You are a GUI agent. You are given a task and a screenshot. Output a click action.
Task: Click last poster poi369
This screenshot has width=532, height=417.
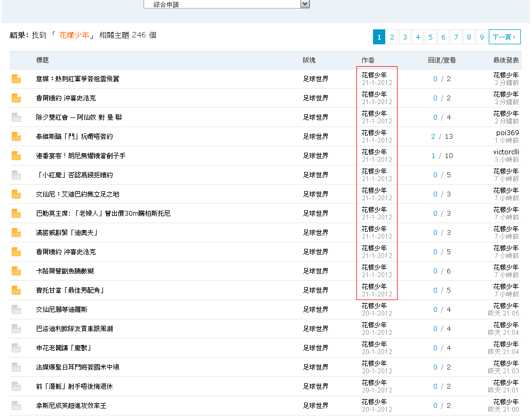(507, 133)
